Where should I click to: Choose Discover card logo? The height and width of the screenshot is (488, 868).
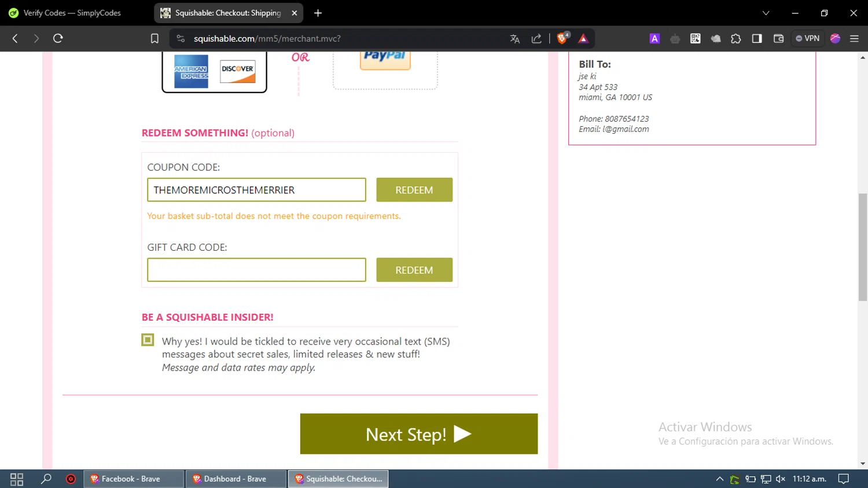[x=237, y=71]
